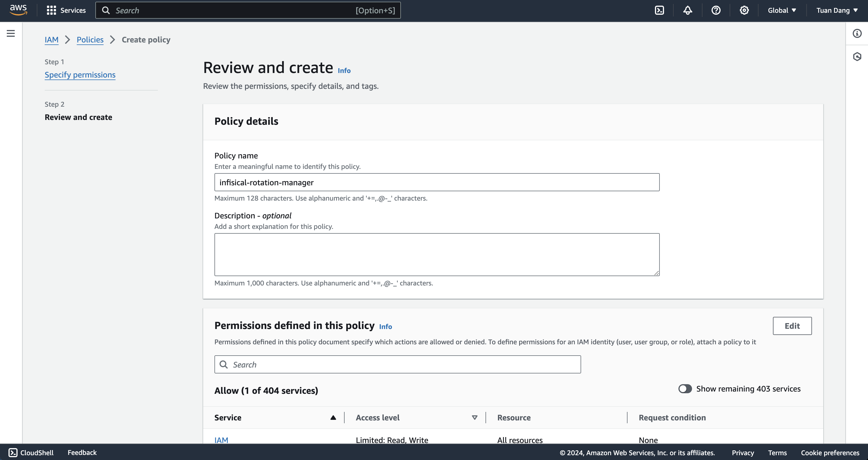Viewport: 868px width, 460px height.
Task: Open the Privacy footer link
Action: (743, 453)
